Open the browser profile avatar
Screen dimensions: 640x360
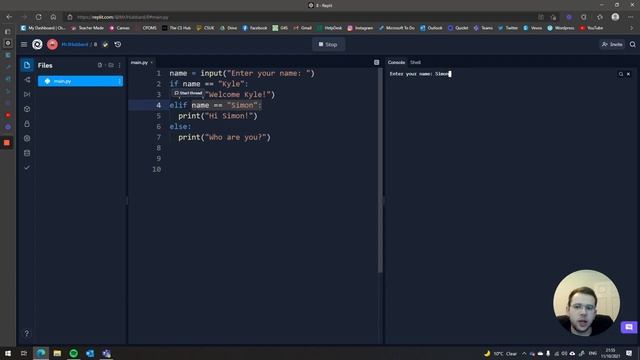click(615, 17)
